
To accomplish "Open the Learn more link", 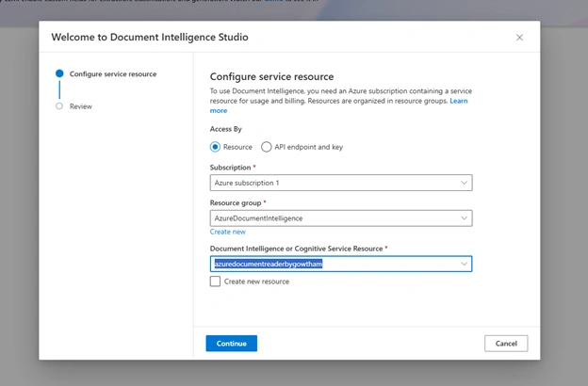I will tap(459, 101).
